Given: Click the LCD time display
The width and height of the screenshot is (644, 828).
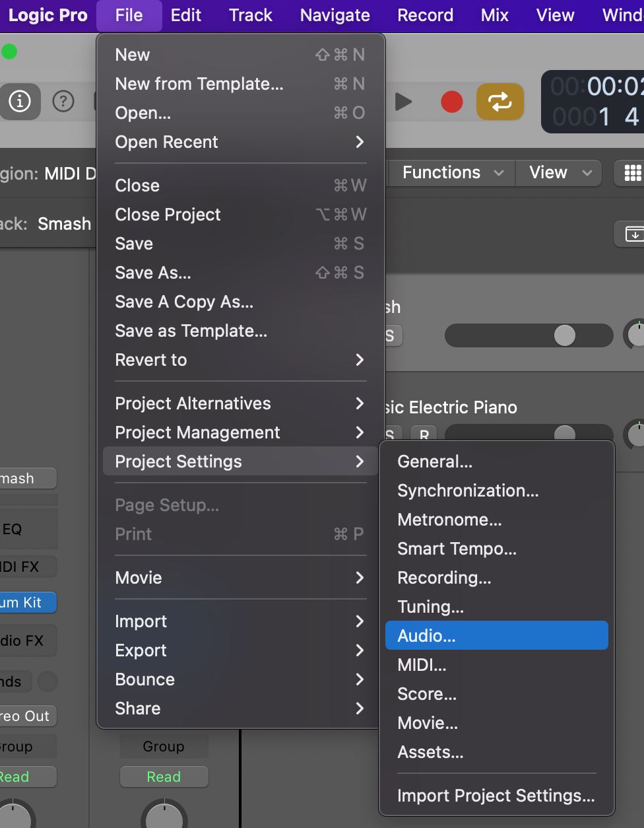Looking at the screenshot, I should [x=593, y=102].
